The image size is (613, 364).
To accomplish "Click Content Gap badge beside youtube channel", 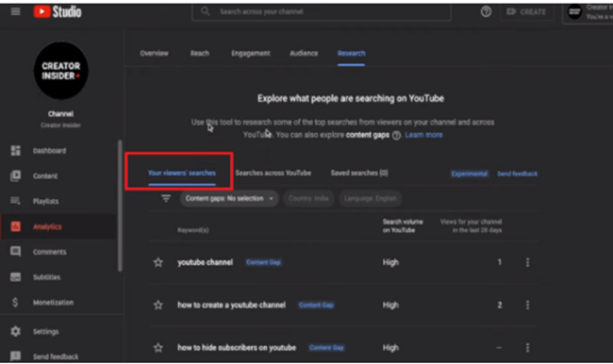I will click(263, 262).
